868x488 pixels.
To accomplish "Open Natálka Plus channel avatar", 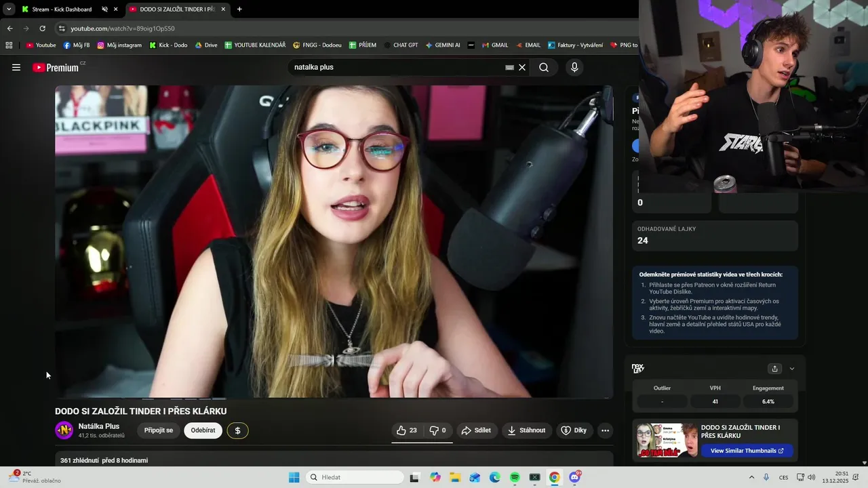I will pyautogui.click(x=64, y=430).
